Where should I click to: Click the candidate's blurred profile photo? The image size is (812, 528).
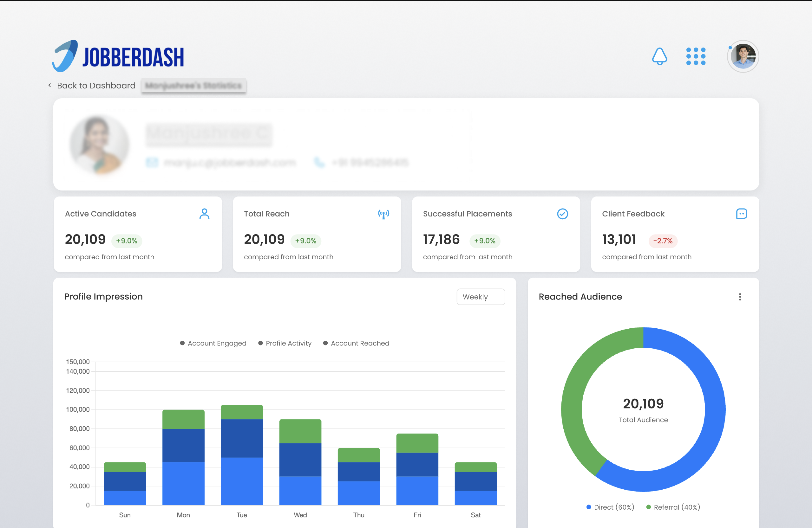pos(99,145)
